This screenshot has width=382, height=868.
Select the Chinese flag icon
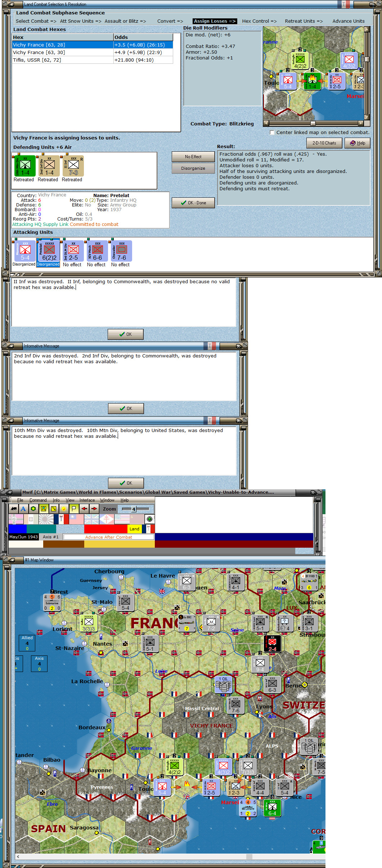point(76,519)
